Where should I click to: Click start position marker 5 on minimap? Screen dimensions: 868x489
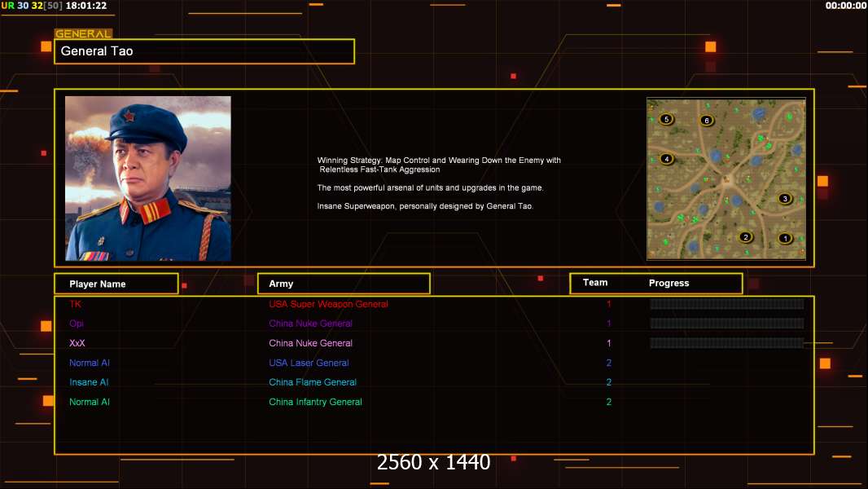click(667, 119)
